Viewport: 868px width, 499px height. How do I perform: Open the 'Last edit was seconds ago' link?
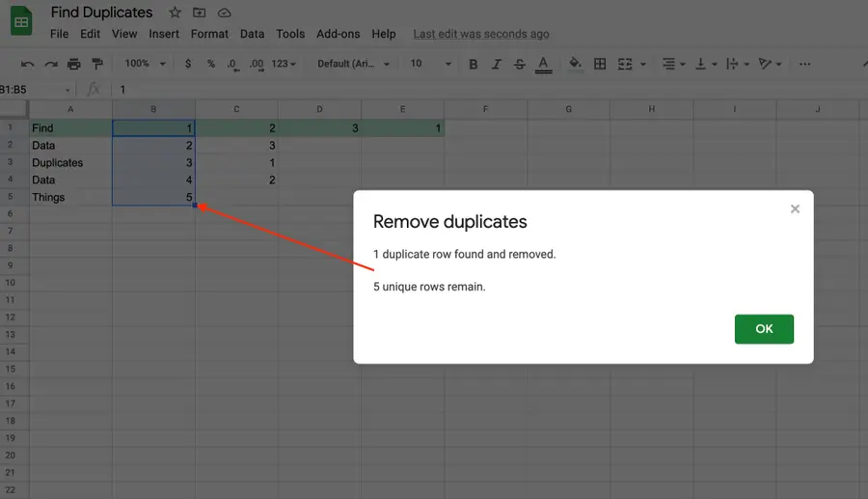481,34
